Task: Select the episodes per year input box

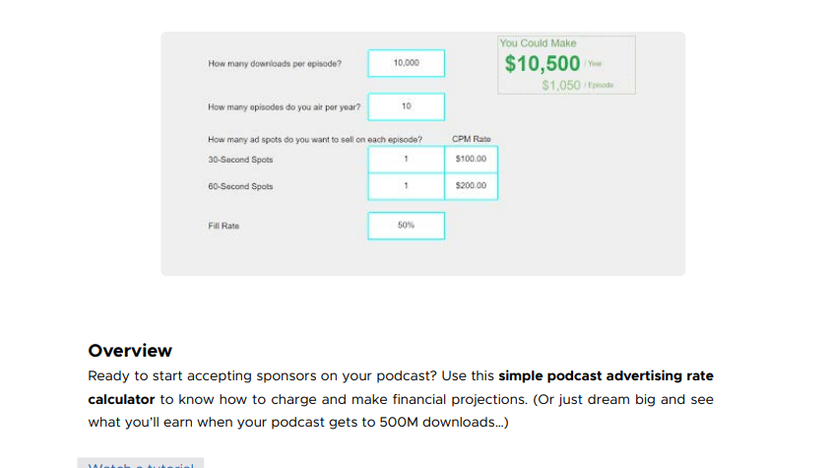Action: (x=406, y=106)
